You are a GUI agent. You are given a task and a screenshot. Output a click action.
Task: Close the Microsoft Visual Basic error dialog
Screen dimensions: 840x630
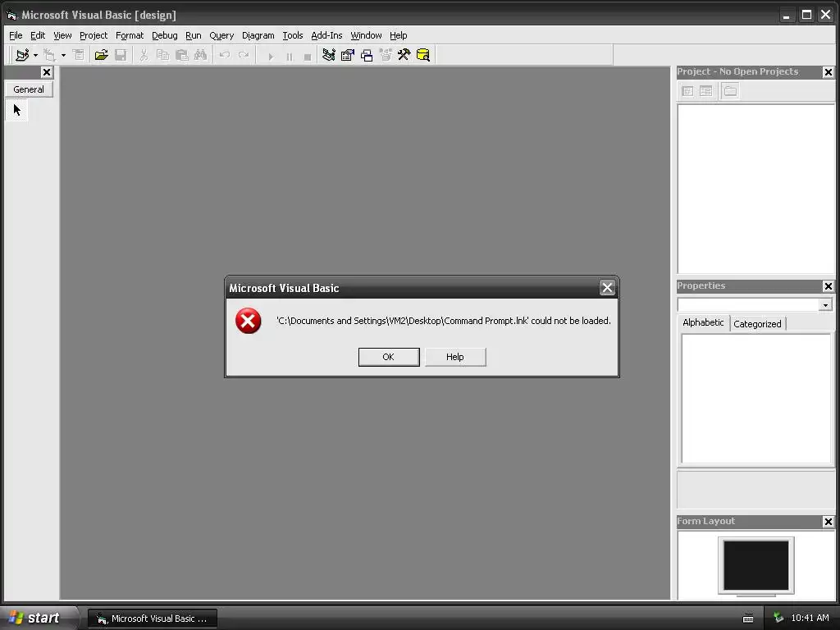point(607,288)
